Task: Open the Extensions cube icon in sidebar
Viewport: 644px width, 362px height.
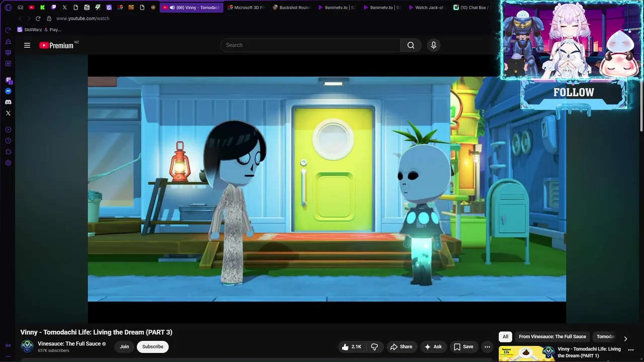Action: point(8,152)
